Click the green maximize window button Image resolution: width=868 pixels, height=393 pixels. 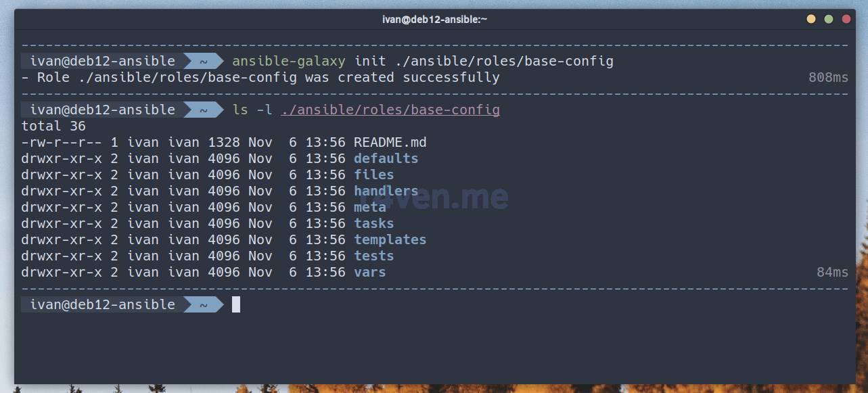[x=828, y=20]
